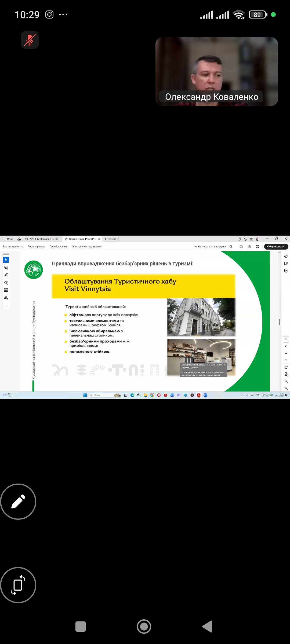The image size is (290, 644).
Task: Open Олександр Коваленко's video tile
Action: tap(216, 71)
